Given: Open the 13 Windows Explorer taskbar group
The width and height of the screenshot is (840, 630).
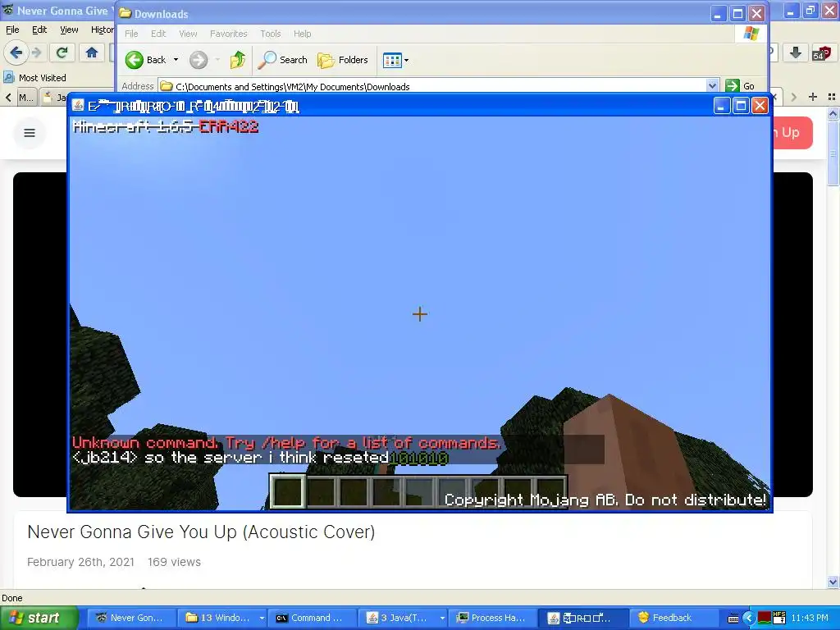Looking at the screenshot, I should click(217, 618).
